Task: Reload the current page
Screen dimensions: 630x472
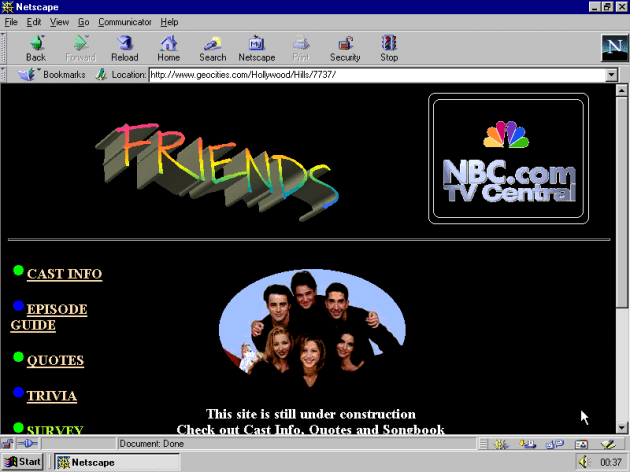Action: 125,43
